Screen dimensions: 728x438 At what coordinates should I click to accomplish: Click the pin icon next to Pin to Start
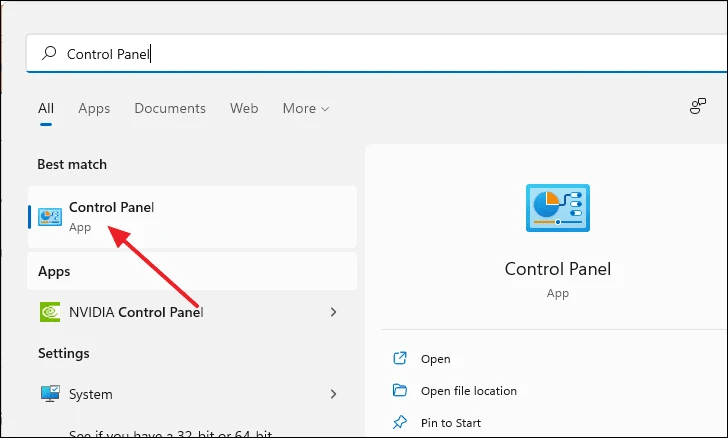point(400,422)
